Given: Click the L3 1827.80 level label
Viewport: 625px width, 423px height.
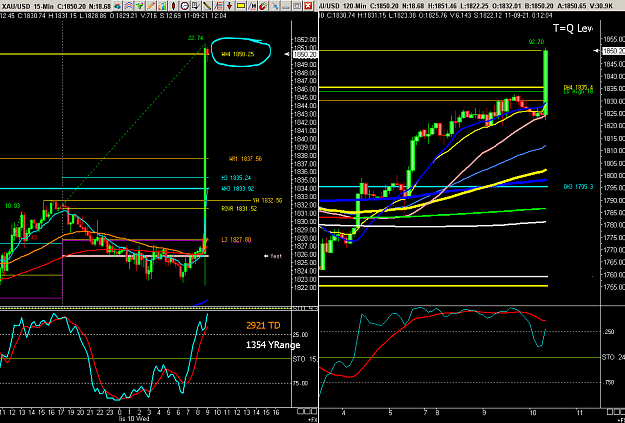Looking at the screenshot, I should (x=236, y=240).
